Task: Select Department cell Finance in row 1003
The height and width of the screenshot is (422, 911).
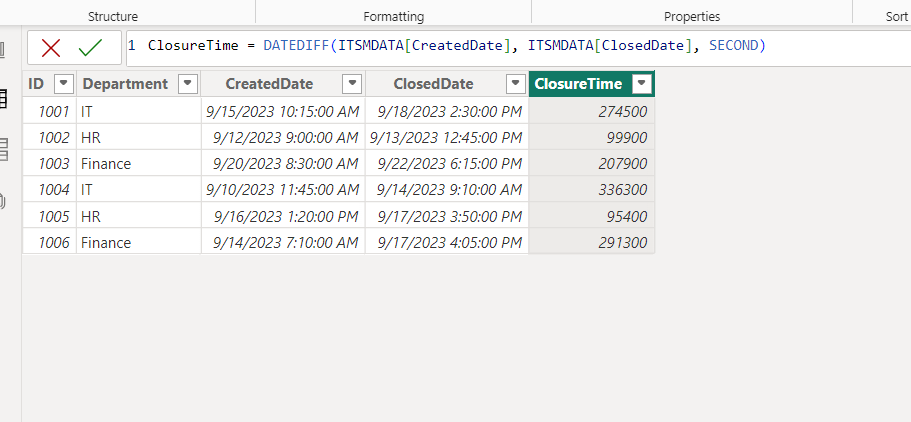Action: 139,163
